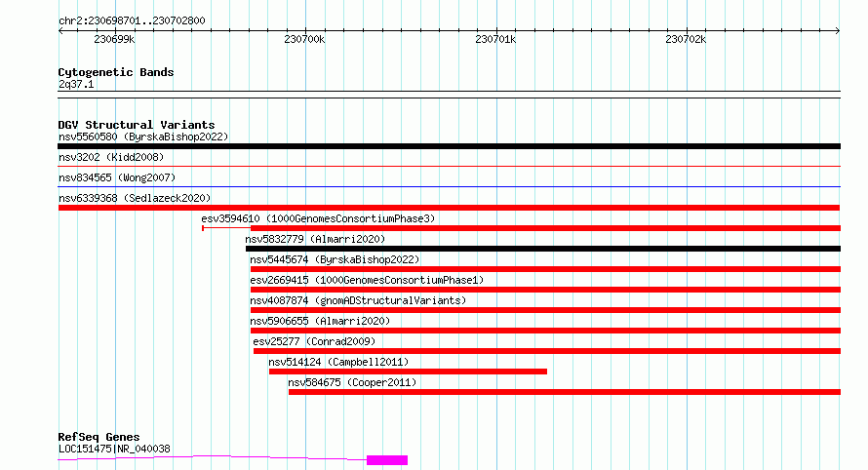Open esv3594610 (1000GenomesConsortiumPhase3) label
The image size is (868, 470).
click(318, 218)
